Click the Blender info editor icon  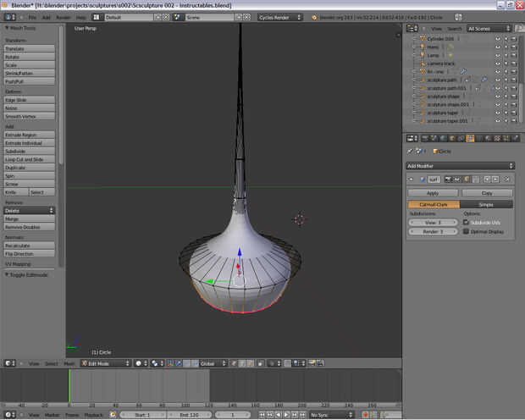[x=8, y=17]
